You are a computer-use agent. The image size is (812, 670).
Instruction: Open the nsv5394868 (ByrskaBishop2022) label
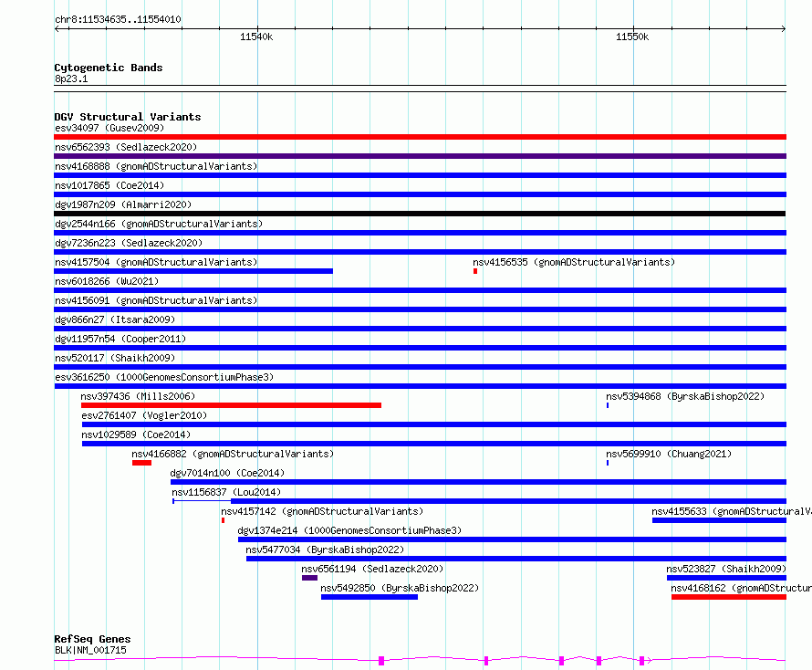click(x=685, y=396)
